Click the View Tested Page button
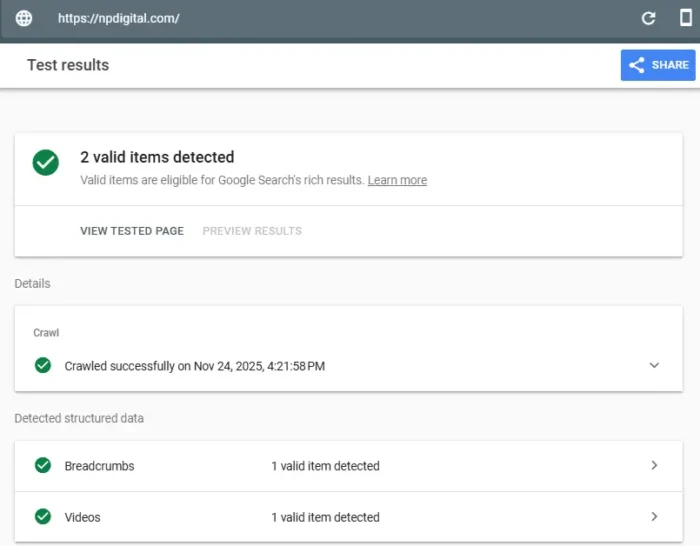The image size is (700, 546). coord(132,231)
